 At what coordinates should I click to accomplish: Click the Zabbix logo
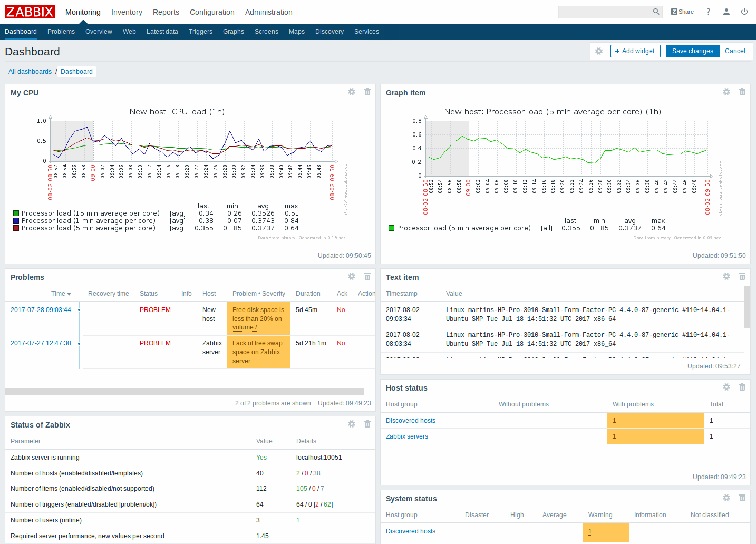[x=30, y=12]
